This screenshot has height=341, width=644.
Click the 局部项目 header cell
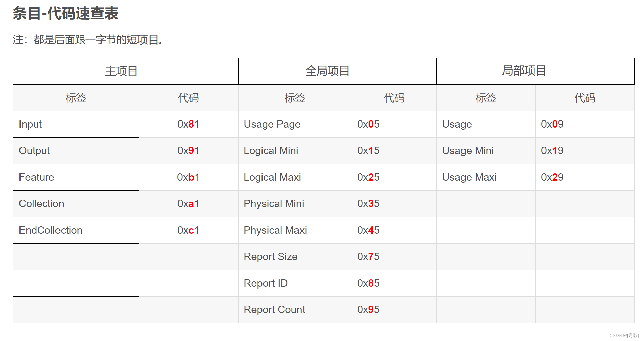point(535,71)
